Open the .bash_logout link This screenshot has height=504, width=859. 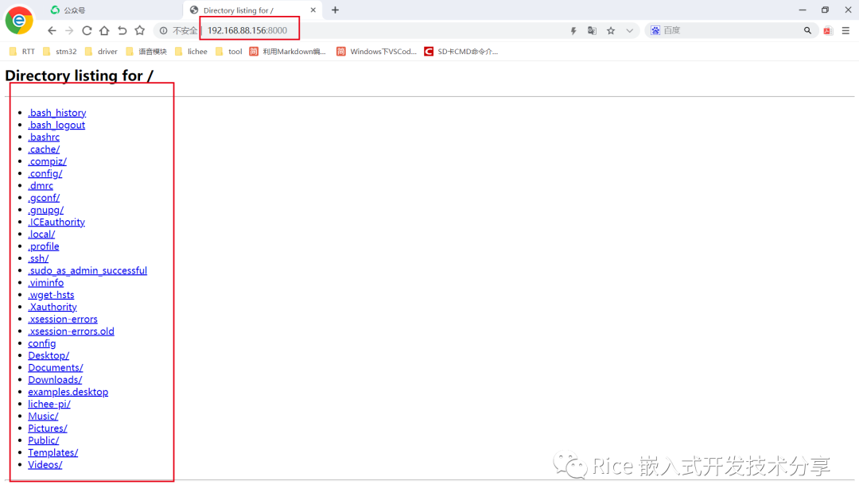pyautogui.click(x=56, y=125)
